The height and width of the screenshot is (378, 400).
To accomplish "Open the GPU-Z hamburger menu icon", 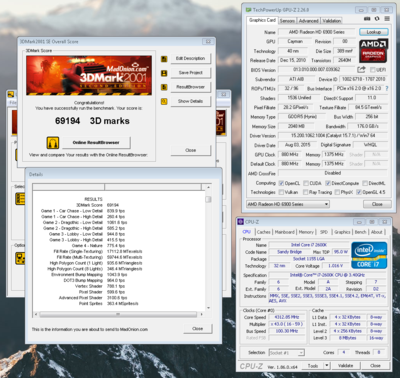I will [387, 19].
